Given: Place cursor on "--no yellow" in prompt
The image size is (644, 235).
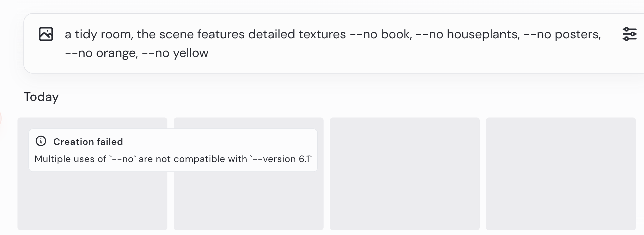Looking at the screenshot, I should coord(175,53).
